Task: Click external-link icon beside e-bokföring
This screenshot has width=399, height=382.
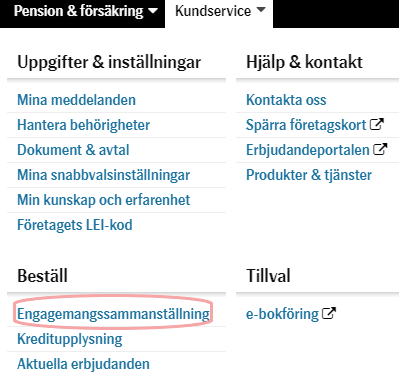Action: tap(329, 313)
